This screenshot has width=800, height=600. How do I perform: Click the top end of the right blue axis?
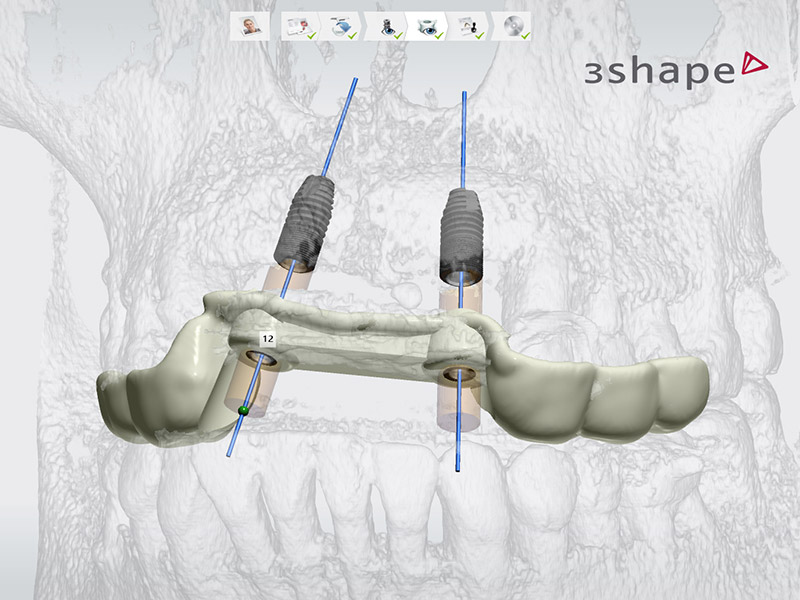point(465,94)
